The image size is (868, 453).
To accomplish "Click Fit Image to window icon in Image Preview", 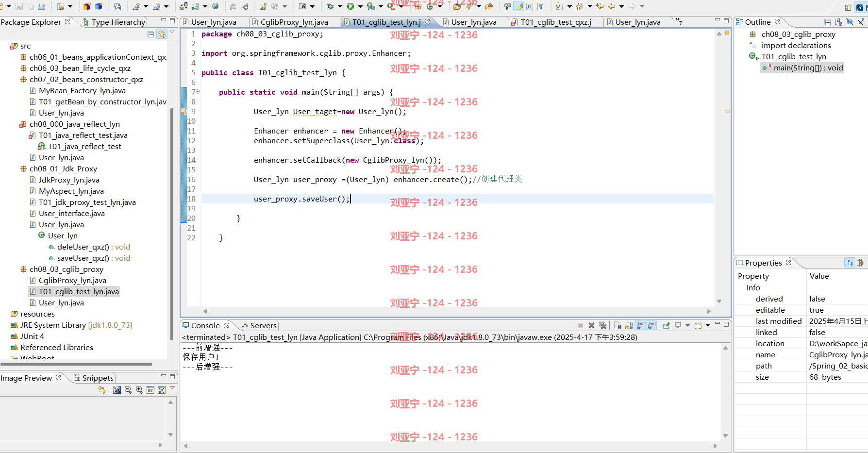I will pos(162,390).
